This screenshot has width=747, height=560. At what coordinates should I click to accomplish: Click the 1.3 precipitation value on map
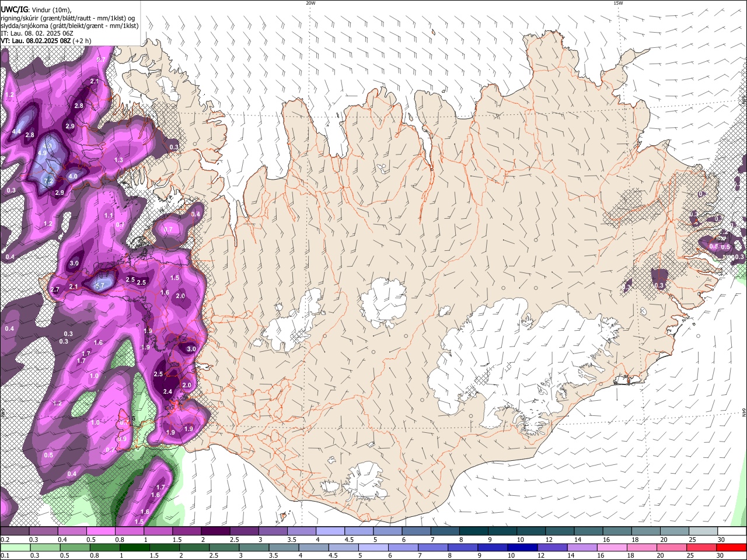[118, 160]
